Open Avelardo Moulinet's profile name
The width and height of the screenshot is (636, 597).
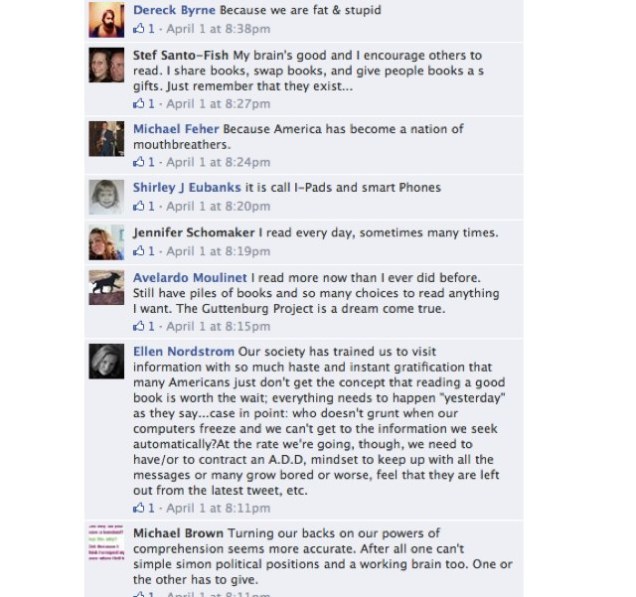[190, 277]
